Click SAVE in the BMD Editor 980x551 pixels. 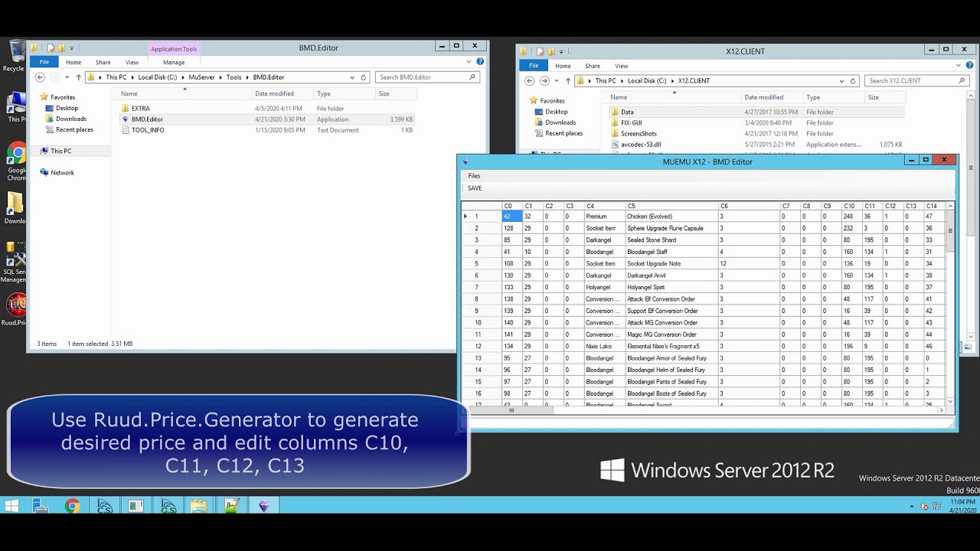click(x=475, y=188)
